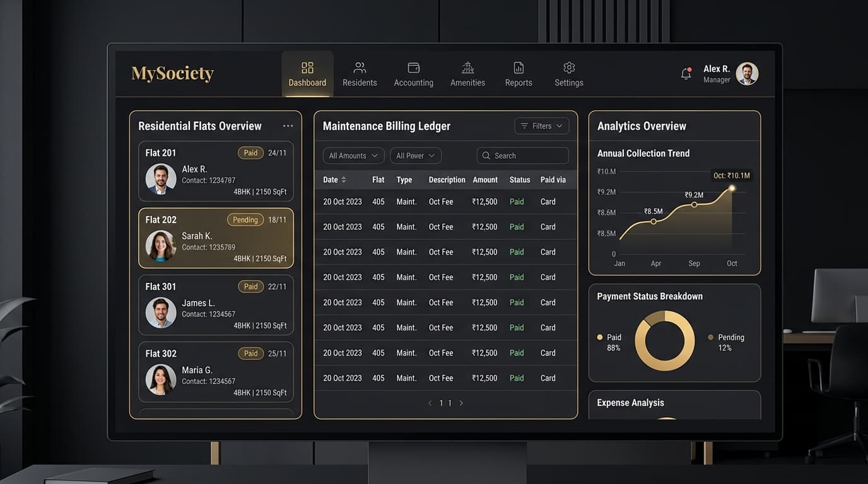Image resolution: width=868 pixels, height=484 pixels.
Task: Click the Oct: ₹10.1M chart tooltip
Action: (732, 176)
